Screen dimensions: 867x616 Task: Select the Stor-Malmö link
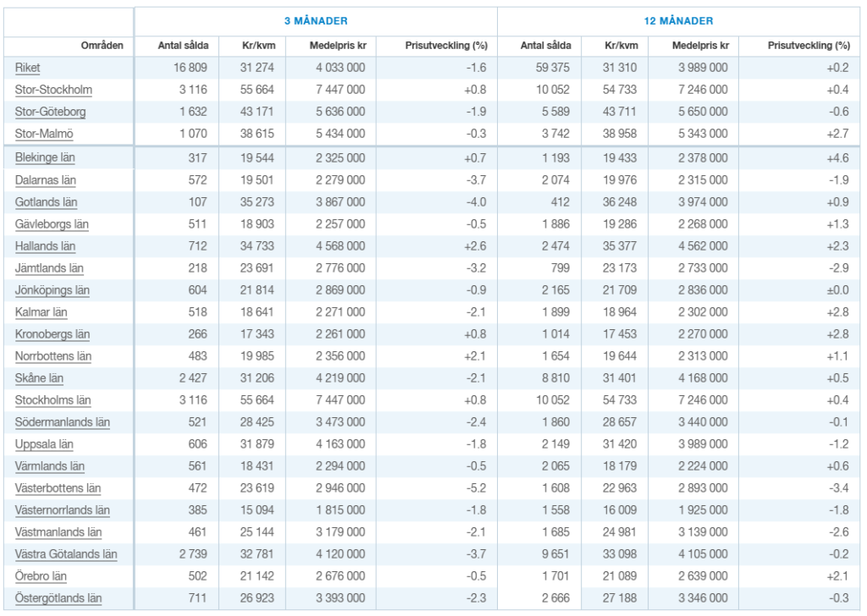(45, 134)
